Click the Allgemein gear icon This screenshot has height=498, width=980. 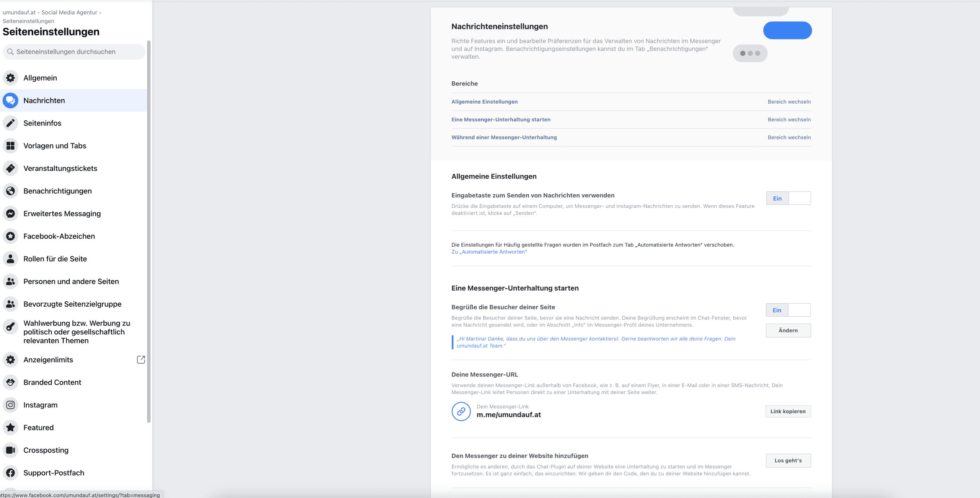point(11,78)
